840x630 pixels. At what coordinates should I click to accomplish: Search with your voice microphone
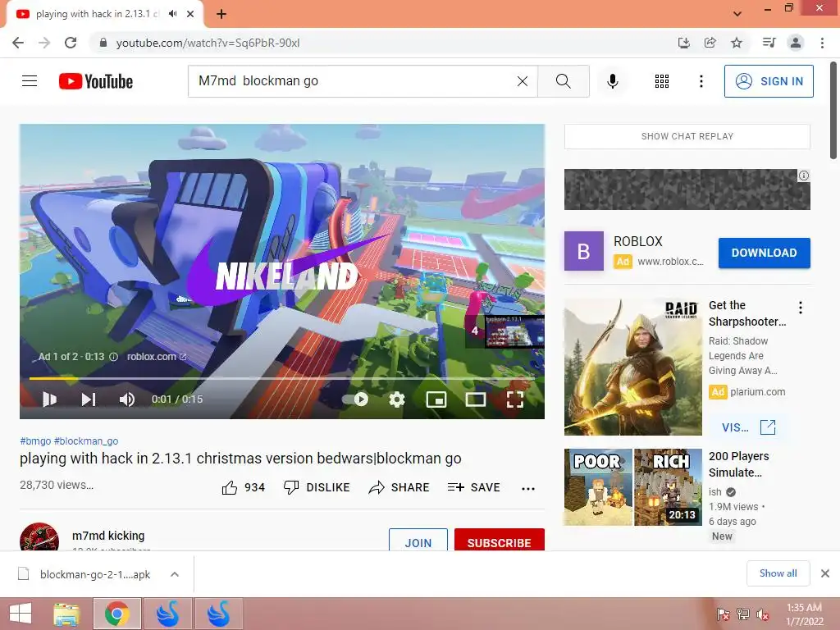coord(613,81)
